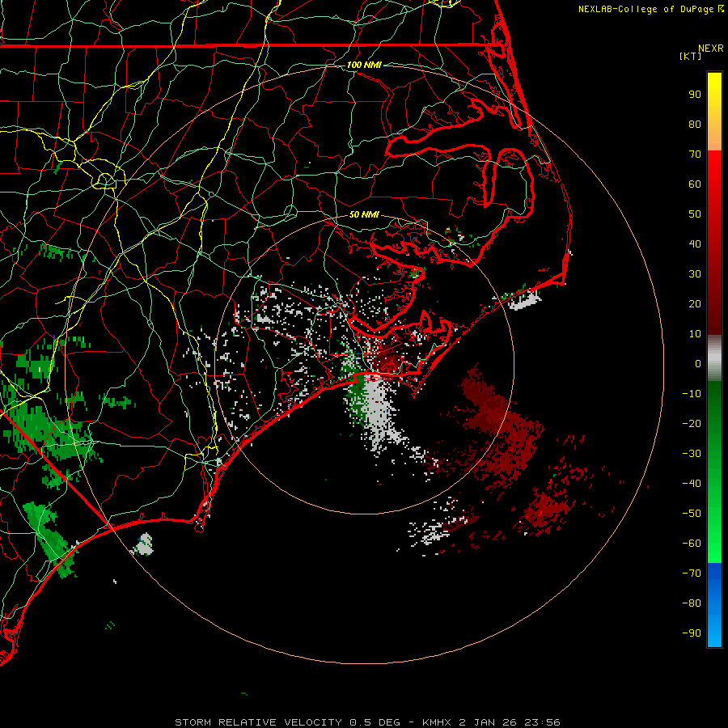
Task: Click the NEXR label above the color scale
Action: [710, 49]
